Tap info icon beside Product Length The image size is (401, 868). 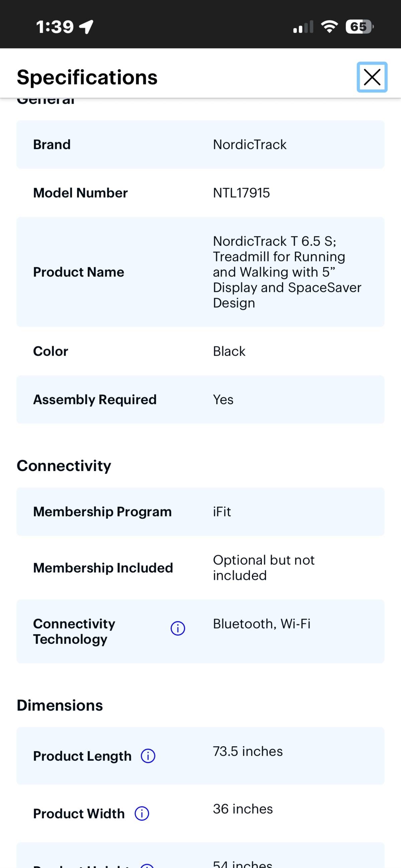coord(148,756)
